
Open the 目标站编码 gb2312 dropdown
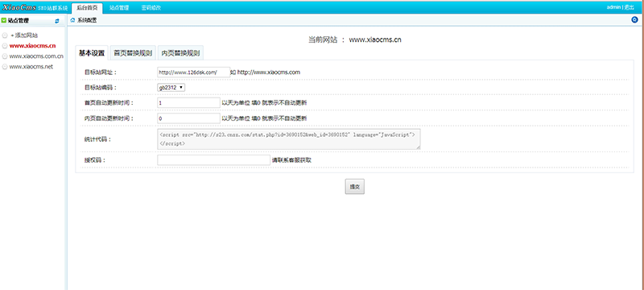[171, 88]
